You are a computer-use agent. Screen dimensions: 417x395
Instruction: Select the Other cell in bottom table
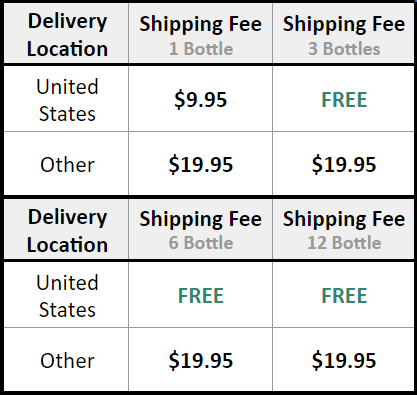pos(67,360)
